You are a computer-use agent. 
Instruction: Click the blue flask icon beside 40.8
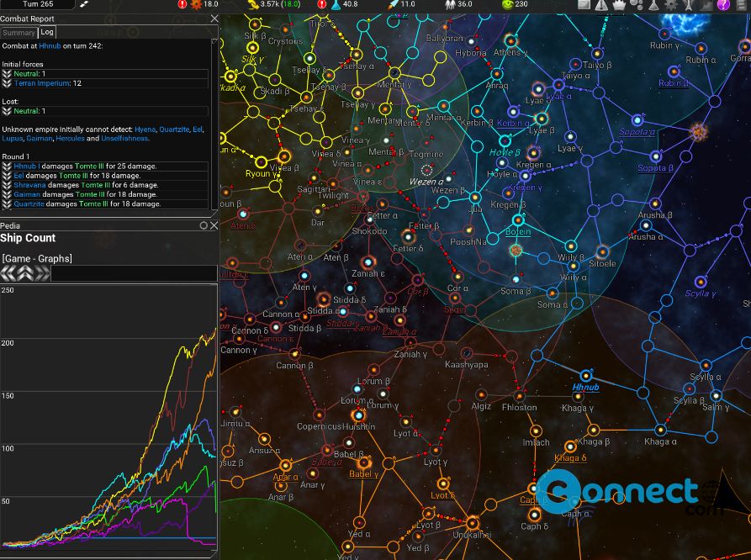(x=336, y=4)
